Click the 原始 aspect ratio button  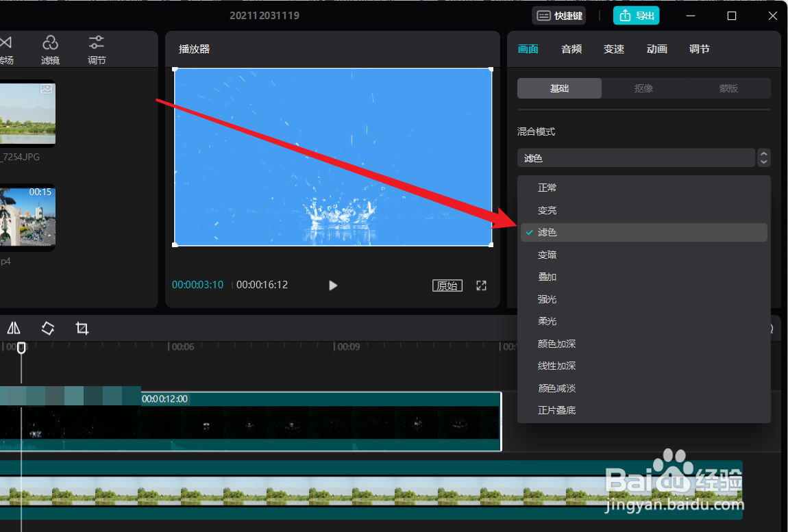click(x=447, y=286)
